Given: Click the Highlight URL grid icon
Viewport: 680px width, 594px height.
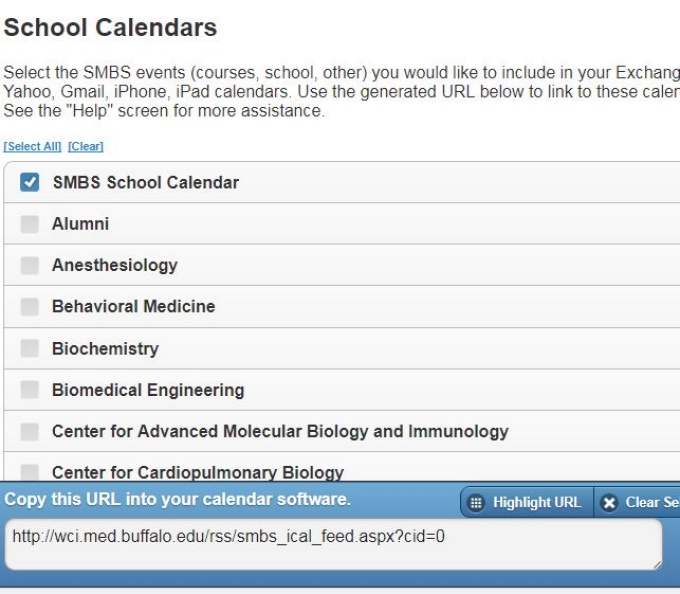Looking at the screenshot, I should click(x=476, y=502).
